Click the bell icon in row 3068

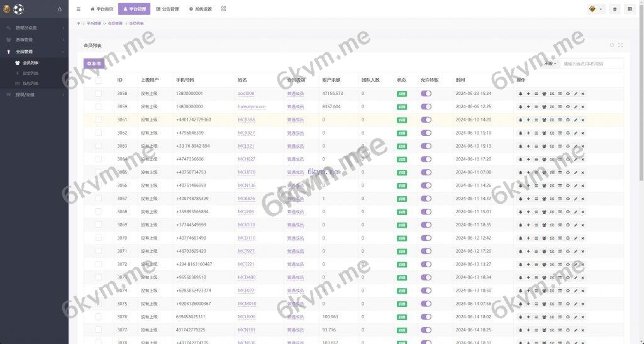pos(520,212)
